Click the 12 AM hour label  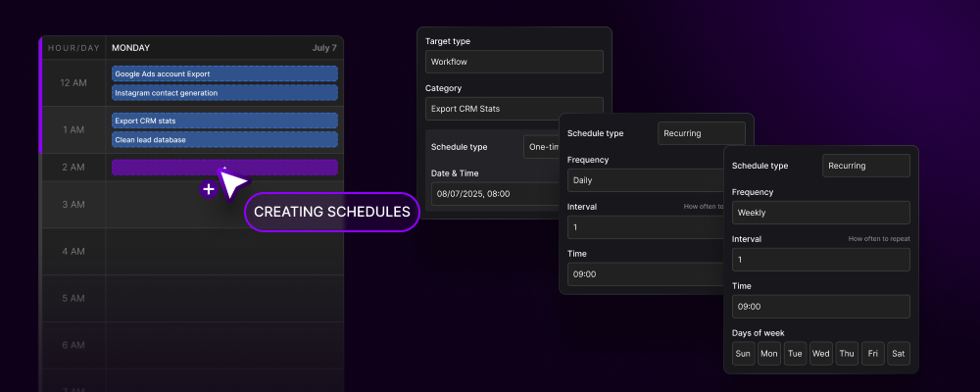(73, 82)
